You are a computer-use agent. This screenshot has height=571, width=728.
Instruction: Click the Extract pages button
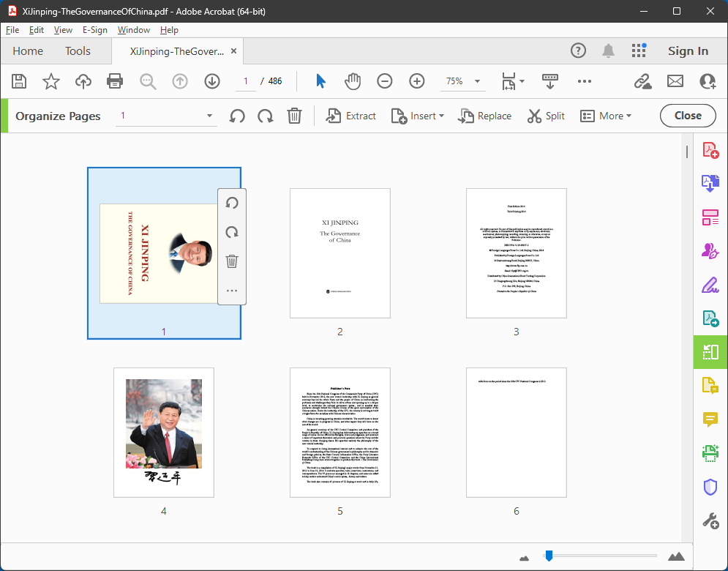tap(351, 116)
